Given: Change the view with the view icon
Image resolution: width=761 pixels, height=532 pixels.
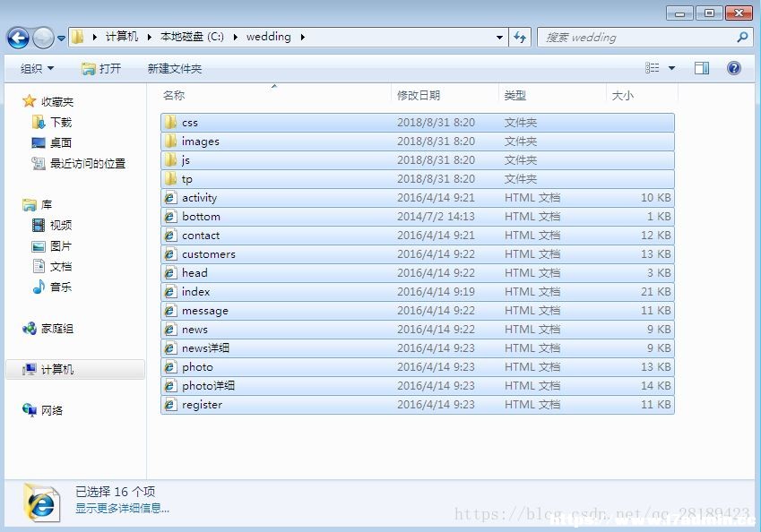Looking at the screenshot, I should pyautogui.click(x=652, y=68).
